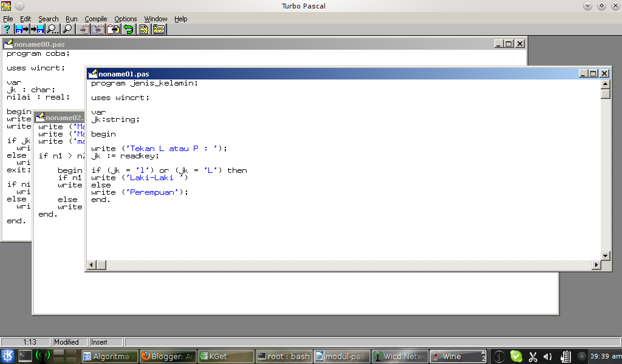Click the Search Again magnifier icon
Image resolution: width=622 pixels, height=364 pixels.
tap(67, 29)
